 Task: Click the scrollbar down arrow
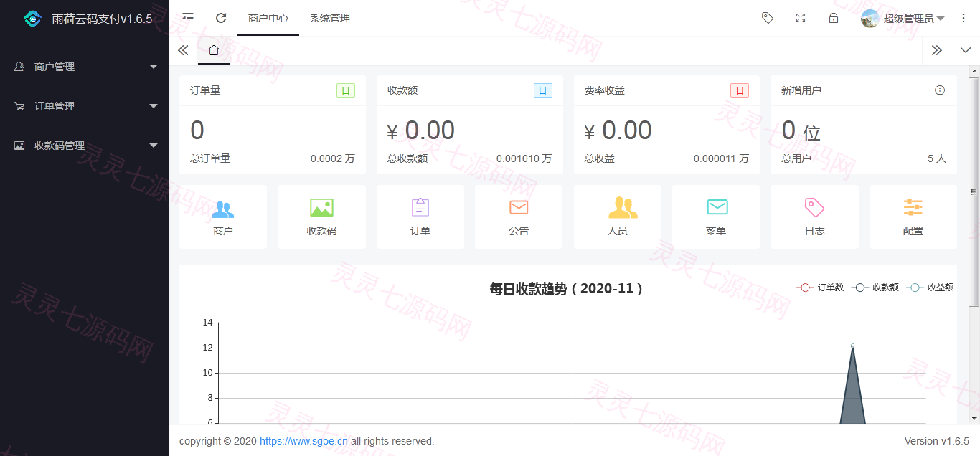click(x=974, y=418)
